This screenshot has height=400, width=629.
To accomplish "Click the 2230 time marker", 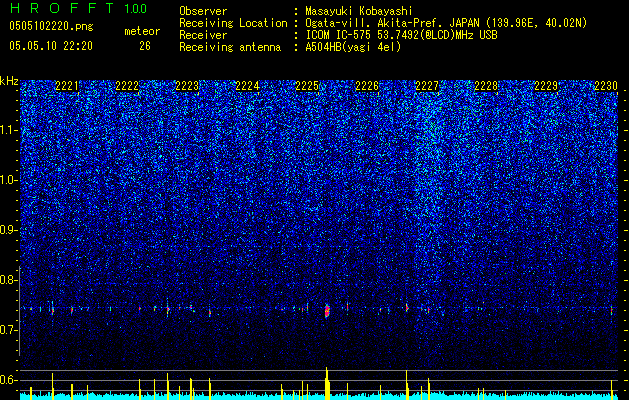I will coord(606,86).
